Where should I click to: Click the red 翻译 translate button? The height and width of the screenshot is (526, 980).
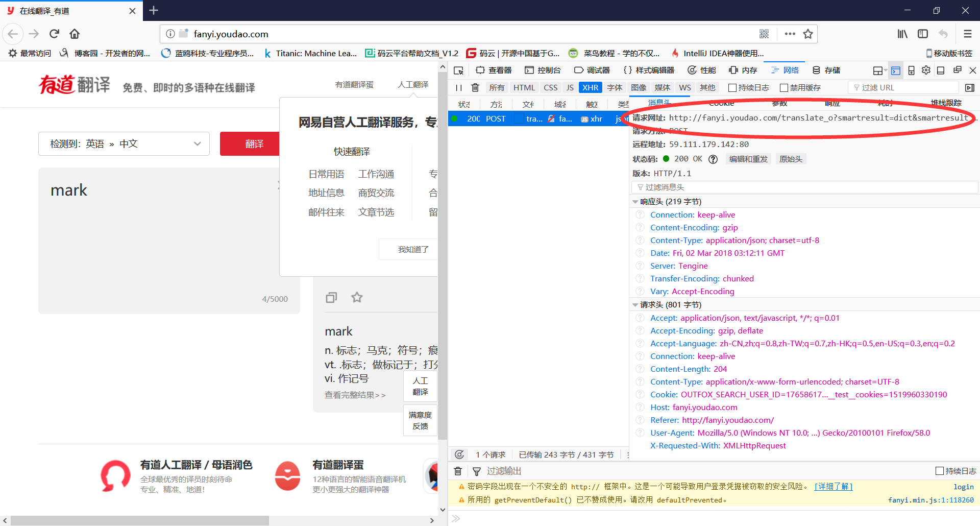coord(250,144)
